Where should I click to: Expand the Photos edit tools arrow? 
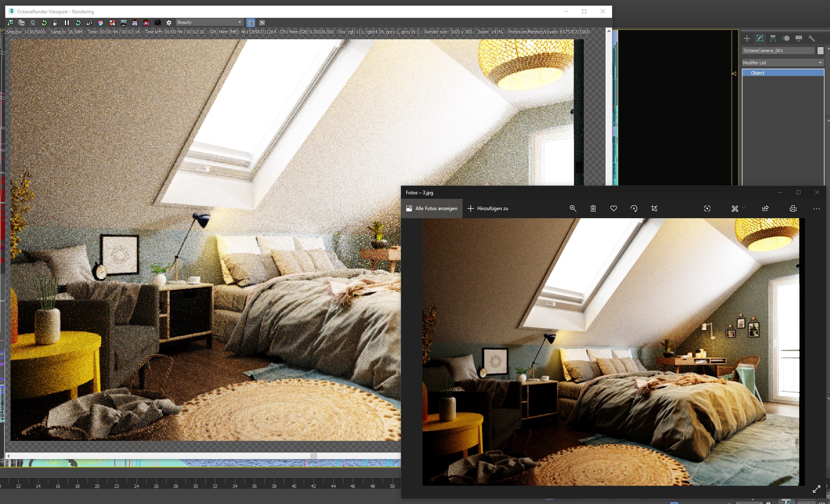click(x=744, y=208)
